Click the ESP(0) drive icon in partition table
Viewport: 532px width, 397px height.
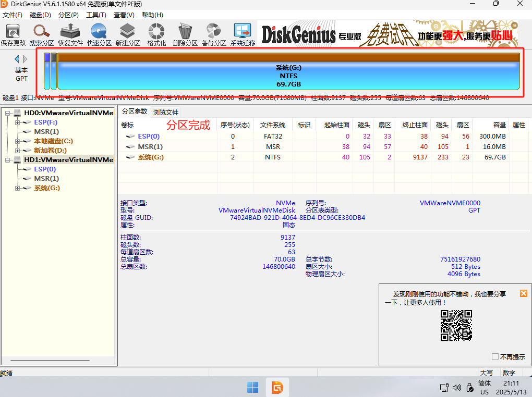(x=130, y=137)
